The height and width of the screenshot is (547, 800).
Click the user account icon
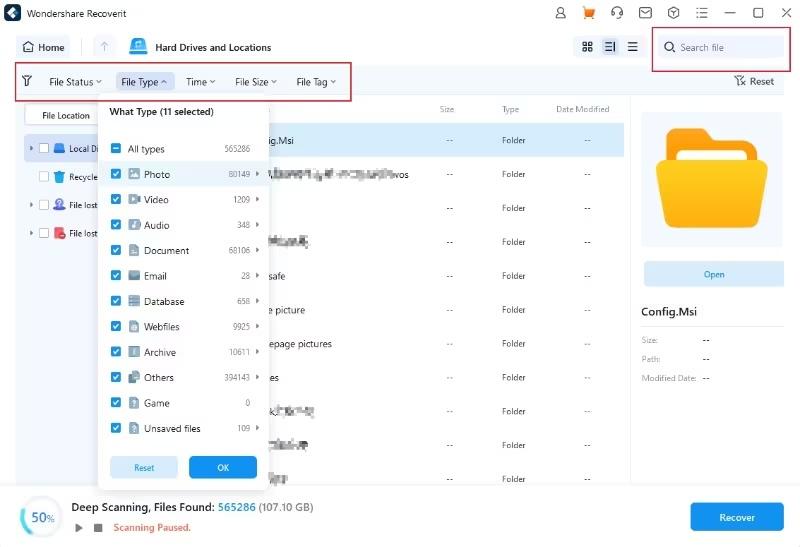click(x=560, y=13)
